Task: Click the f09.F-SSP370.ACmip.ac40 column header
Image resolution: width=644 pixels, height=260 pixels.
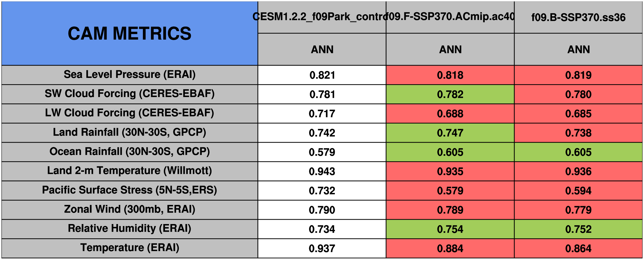Action: pos(450,17)
